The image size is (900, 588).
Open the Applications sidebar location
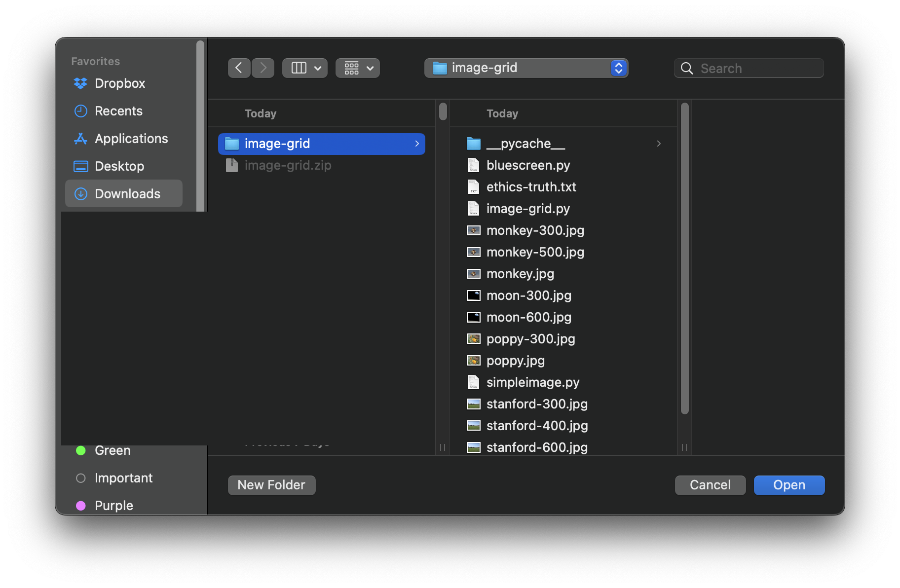coord(131,138)
